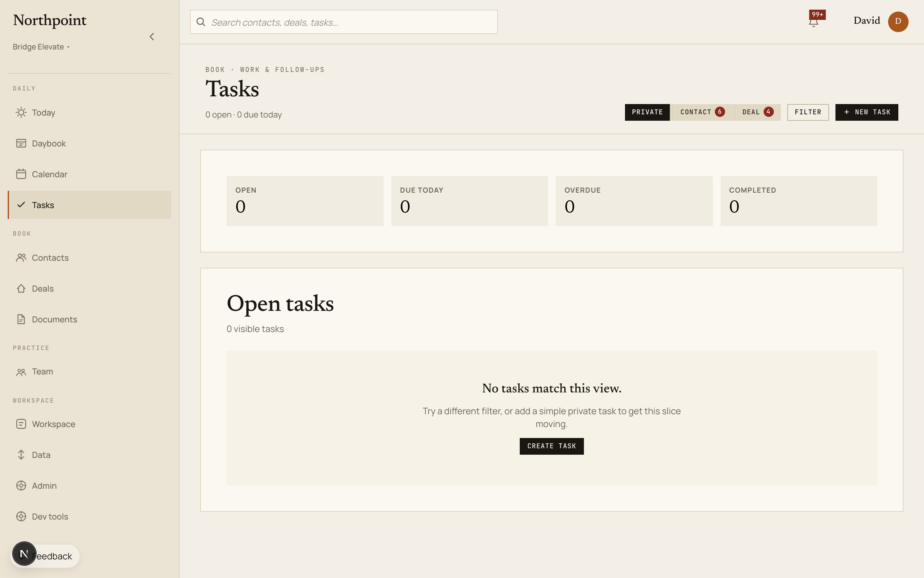The height and width of the screenshot is (578, 924).
Task: Click the 'No tasks match this view.' heading
Action: pyautogui.click(x=551, y=389)
